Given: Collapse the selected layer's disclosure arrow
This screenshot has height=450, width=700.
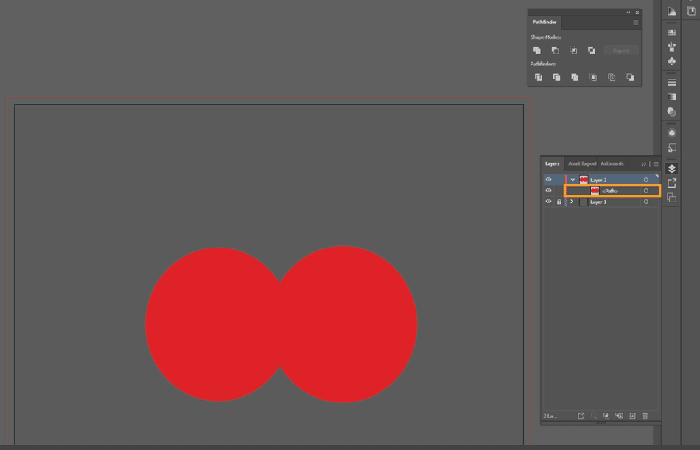Looking at the screenshot, I should click(x=572, y=179).
